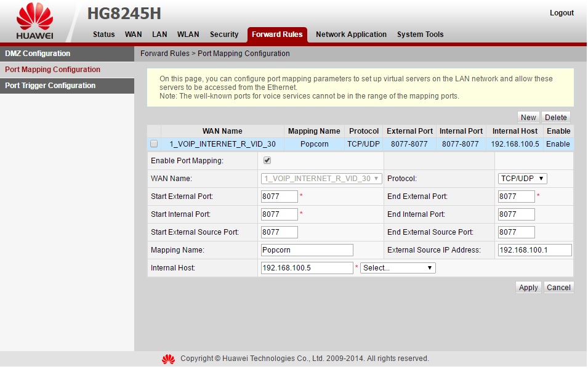Image resolution: width=588 pixels, height=369 pixels.
Task: Click the Delete button
Action: 556,118
